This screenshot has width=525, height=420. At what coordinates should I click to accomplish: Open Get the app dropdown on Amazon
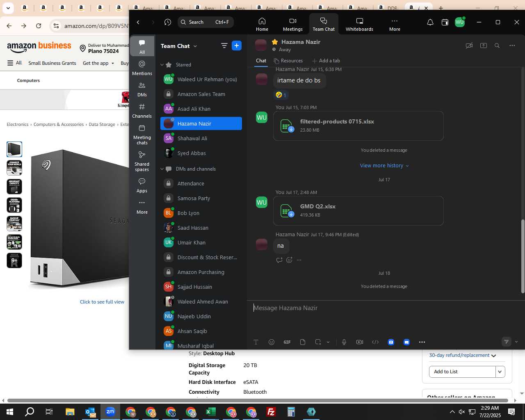tap(98, 63)
